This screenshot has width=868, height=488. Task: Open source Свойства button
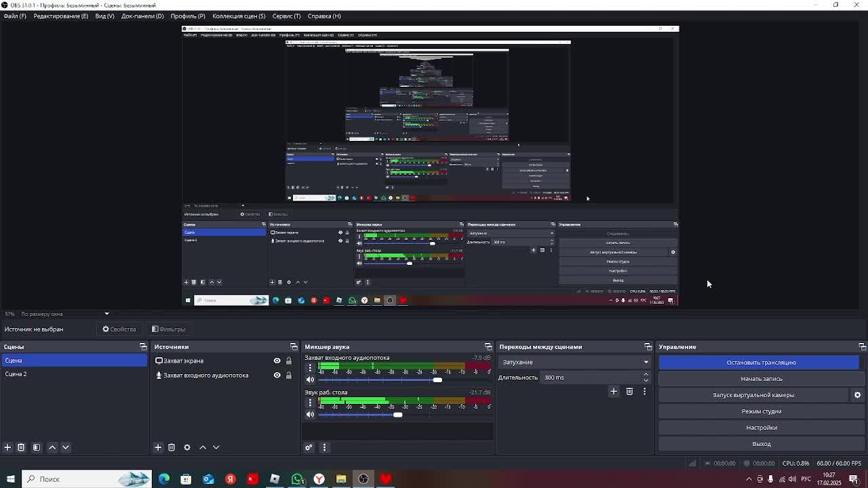pos(119,329)
